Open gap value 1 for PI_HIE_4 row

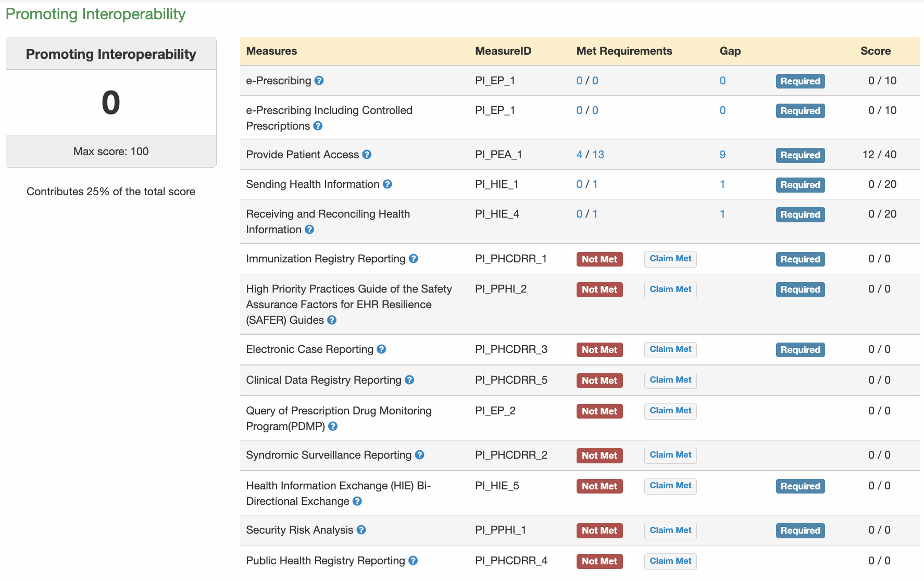722,214
